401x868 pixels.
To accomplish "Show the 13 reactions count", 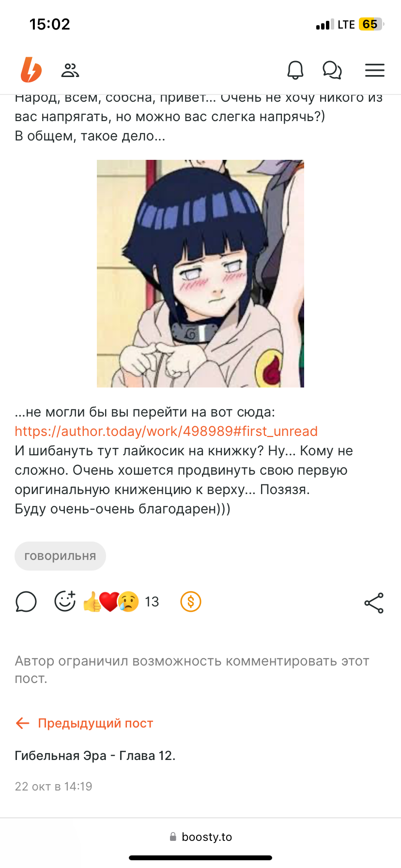I will 152,602.
